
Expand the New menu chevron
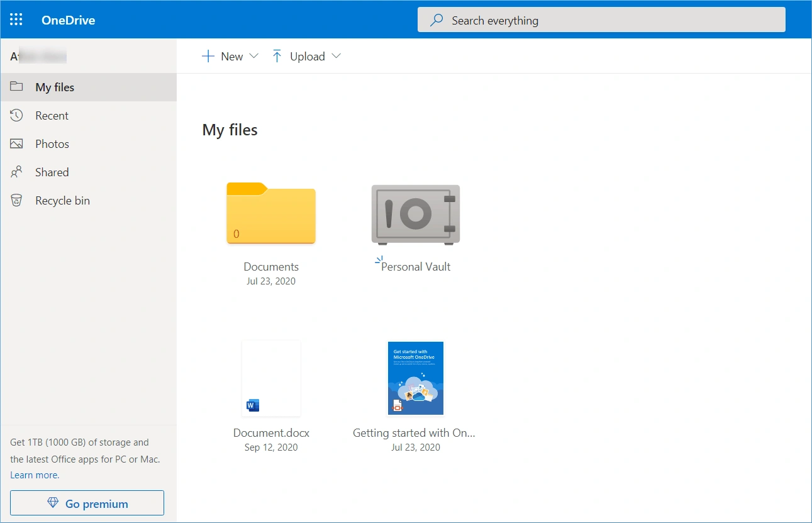254,56
